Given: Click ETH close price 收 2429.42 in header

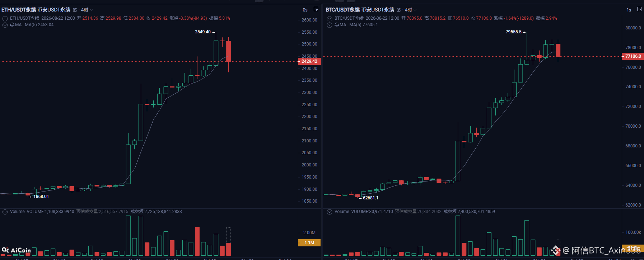Looking at the screenshot, I should pyautogui.click(x=157, y=18).
